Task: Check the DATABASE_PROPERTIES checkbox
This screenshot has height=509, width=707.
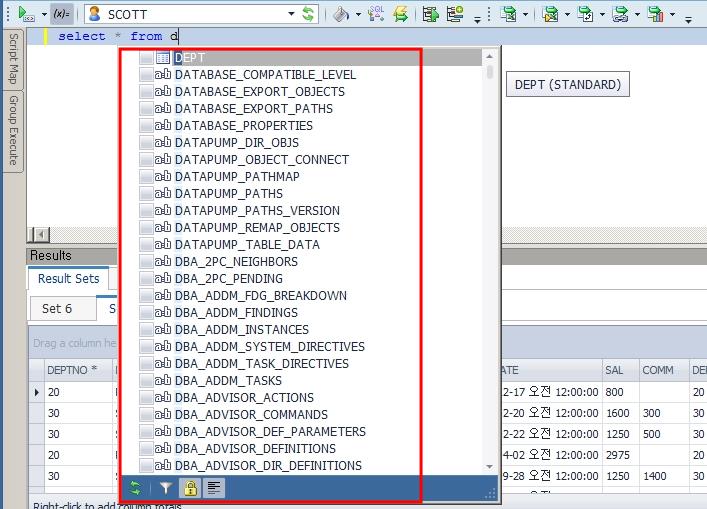Action: 146,126
